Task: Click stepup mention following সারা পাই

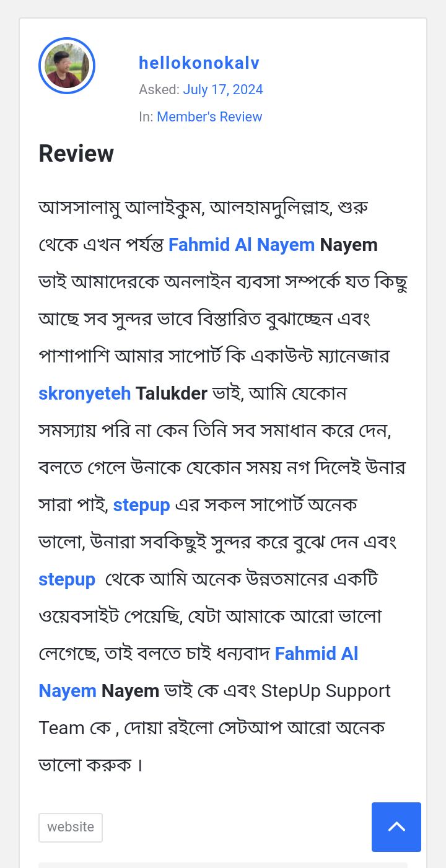Action: [x=141, y=505]
